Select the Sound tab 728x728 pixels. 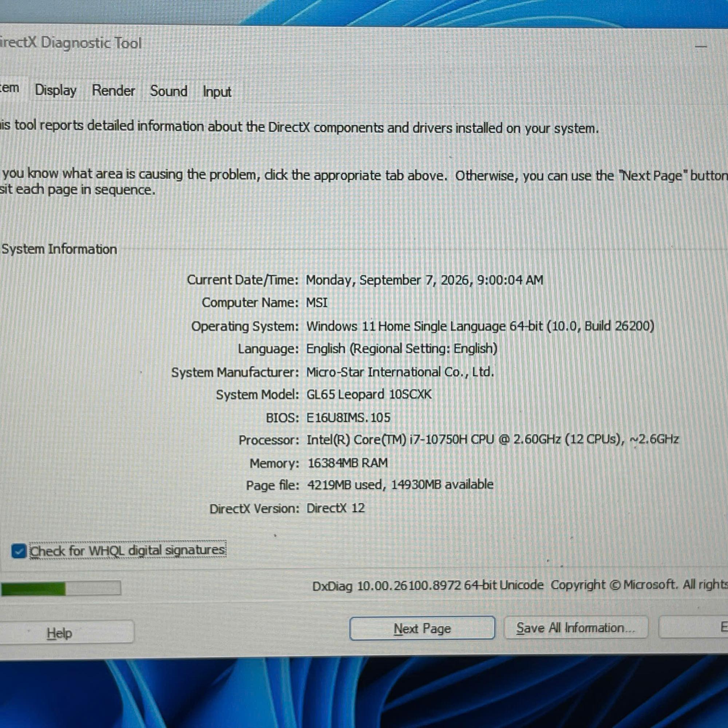pyautogui.click(x=169, y=91)
